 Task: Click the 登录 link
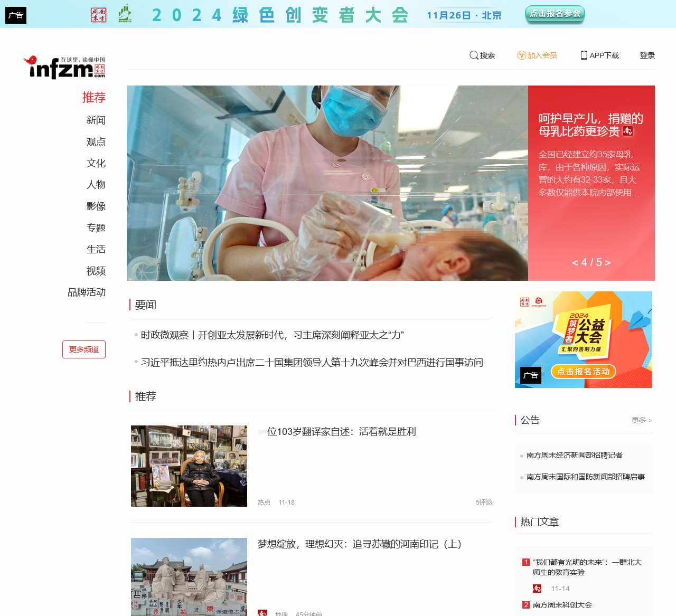click(647, 55)
